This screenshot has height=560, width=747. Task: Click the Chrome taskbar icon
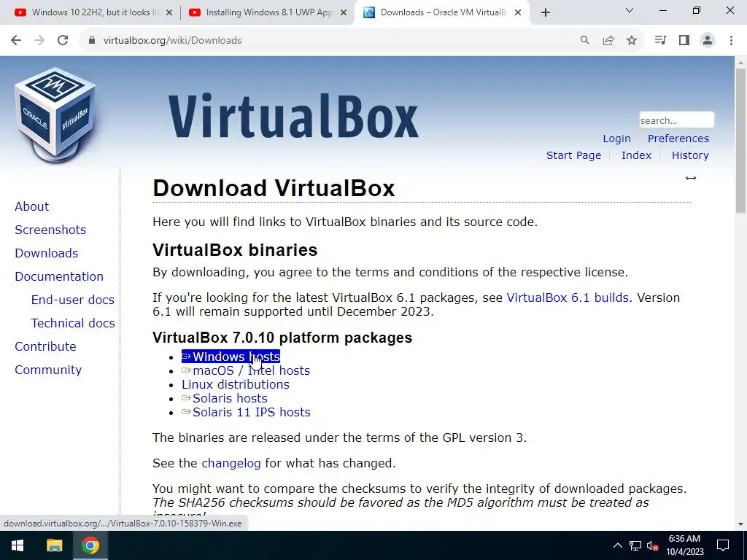90,545
